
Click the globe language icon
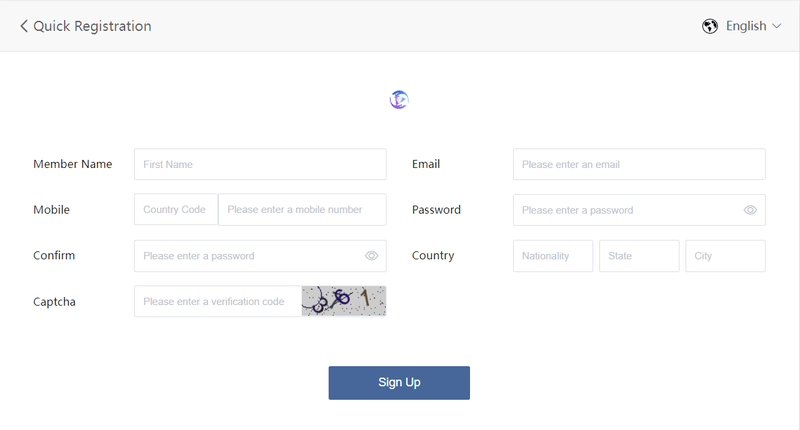(x=710, y=26)
